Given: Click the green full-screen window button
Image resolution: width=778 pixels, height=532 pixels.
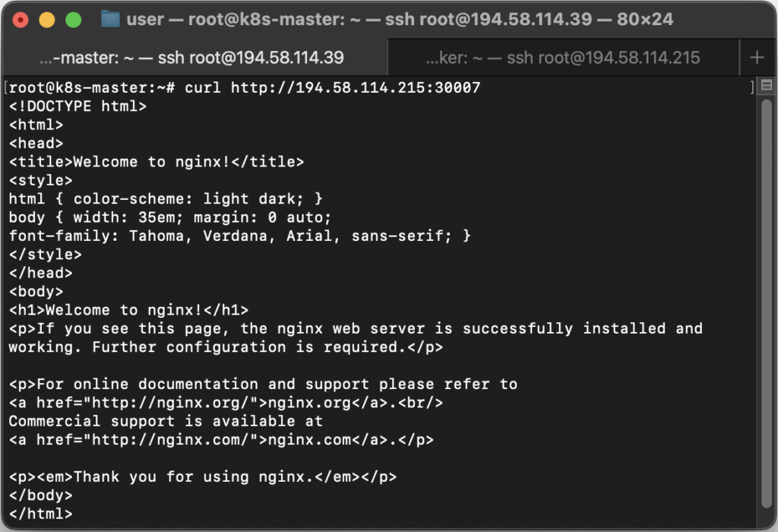Looking at the screenshot, I should coord(73,19).
